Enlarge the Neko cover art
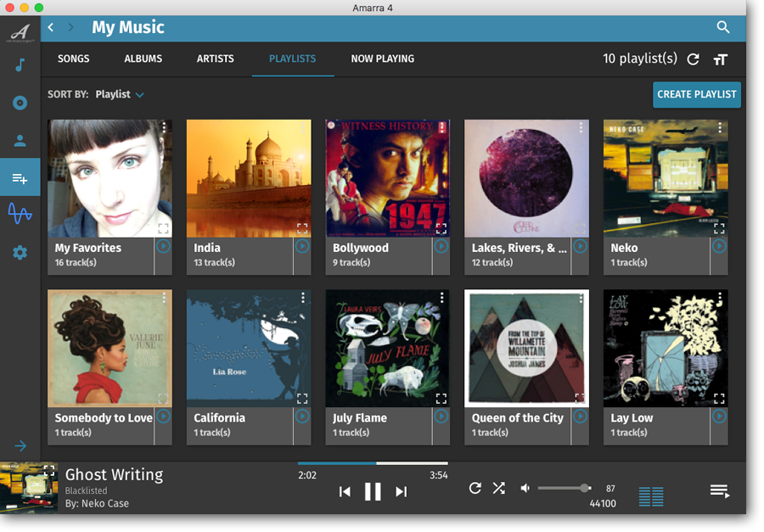 point(719,228)
